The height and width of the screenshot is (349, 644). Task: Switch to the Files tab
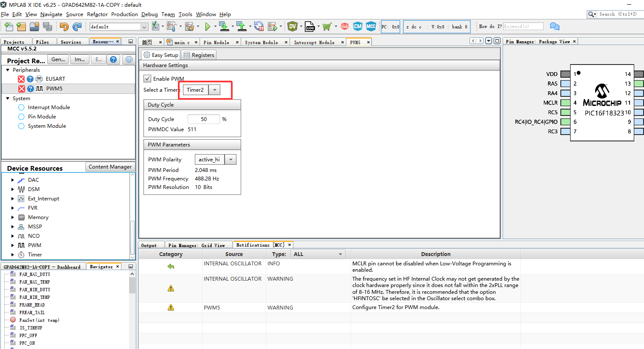(x=42, y=42)
